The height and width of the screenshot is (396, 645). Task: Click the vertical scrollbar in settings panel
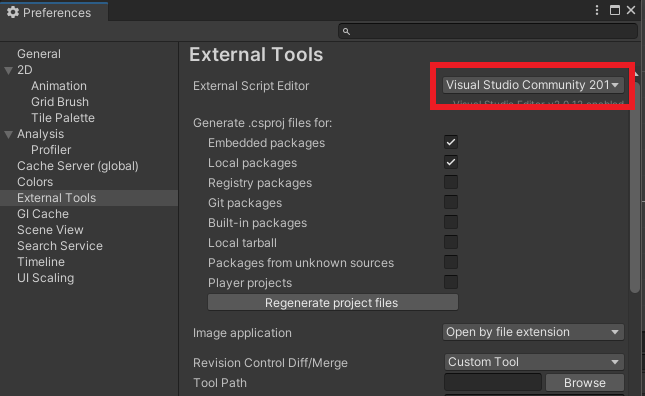point(635,187)
